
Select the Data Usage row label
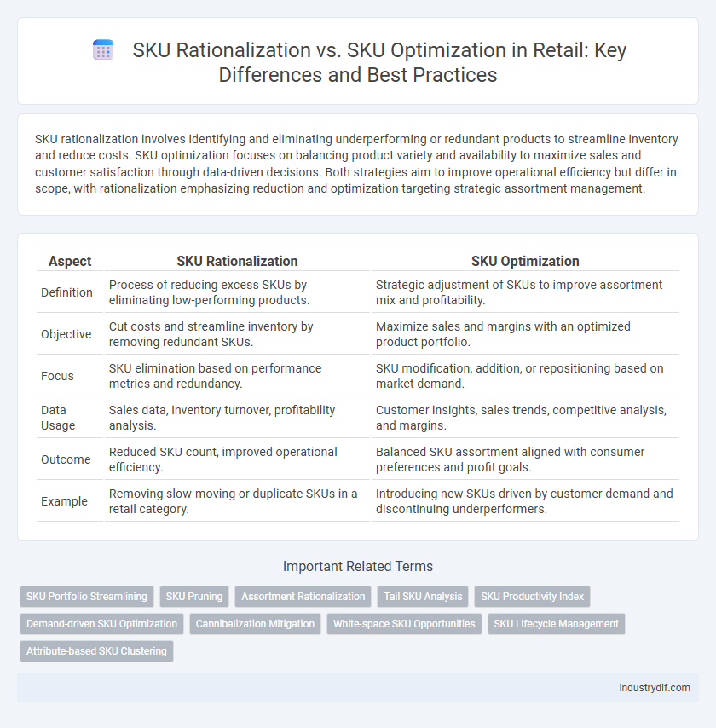point(58,418)
